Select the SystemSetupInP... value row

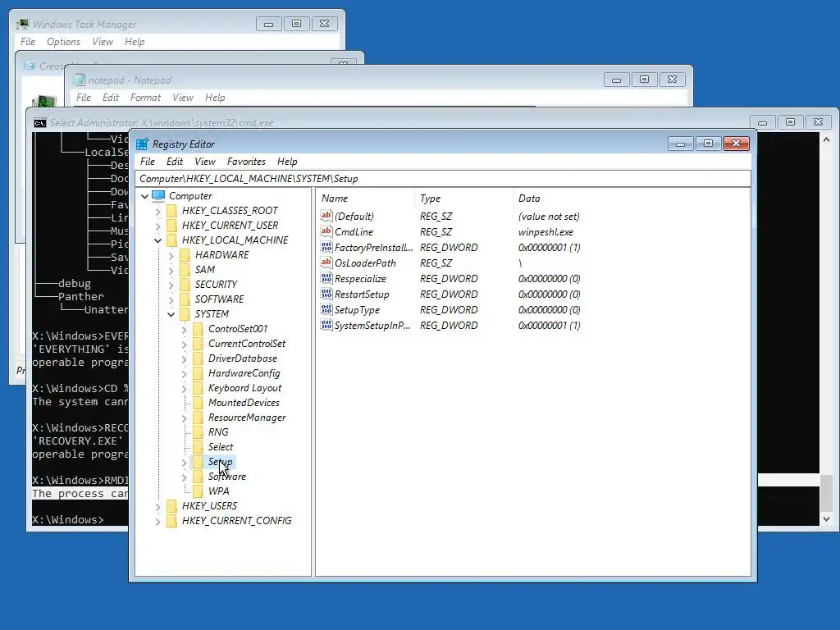[450, 325]
